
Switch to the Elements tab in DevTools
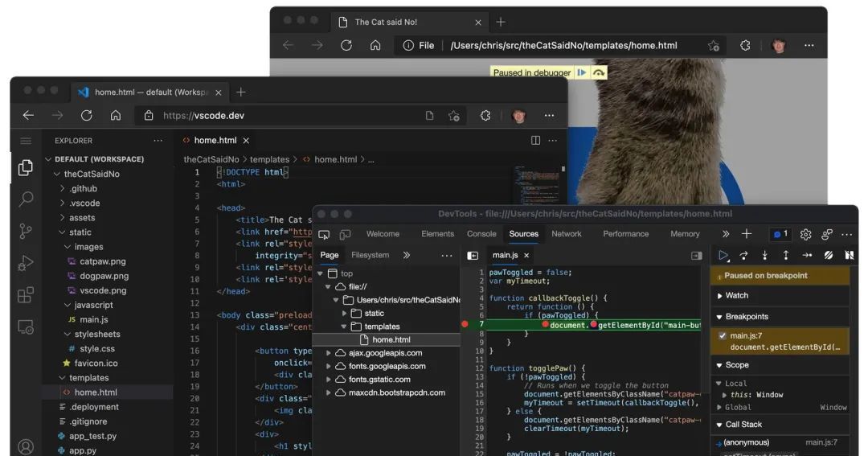pos(437,234)
